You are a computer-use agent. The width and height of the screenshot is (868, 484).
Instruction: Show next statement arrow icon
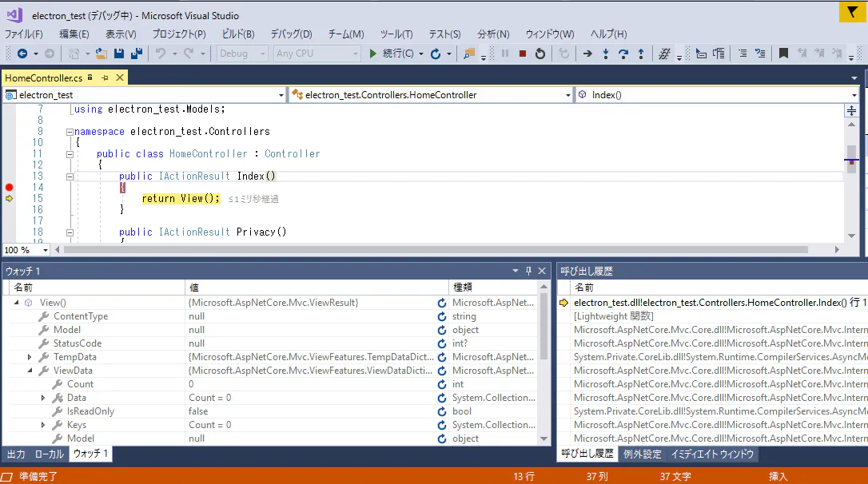click(588, 54)
